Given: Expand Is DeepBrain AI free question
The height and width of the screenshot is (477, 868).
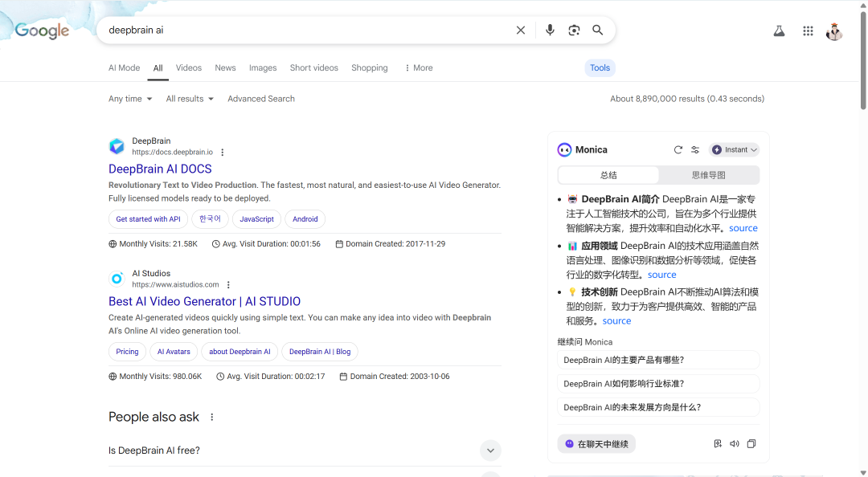Looking at the screenshot, I should click(x=305, y=450).
